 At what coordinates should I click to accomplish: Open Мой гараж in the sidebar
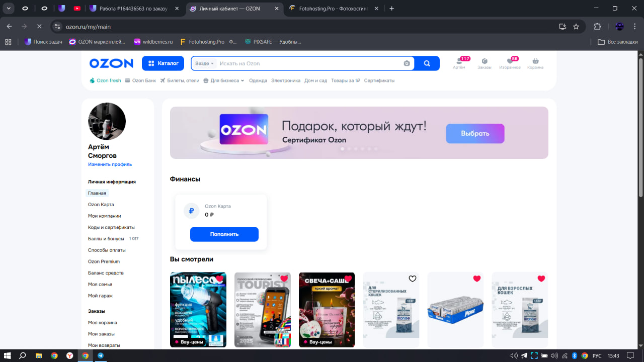click(100, 296)
